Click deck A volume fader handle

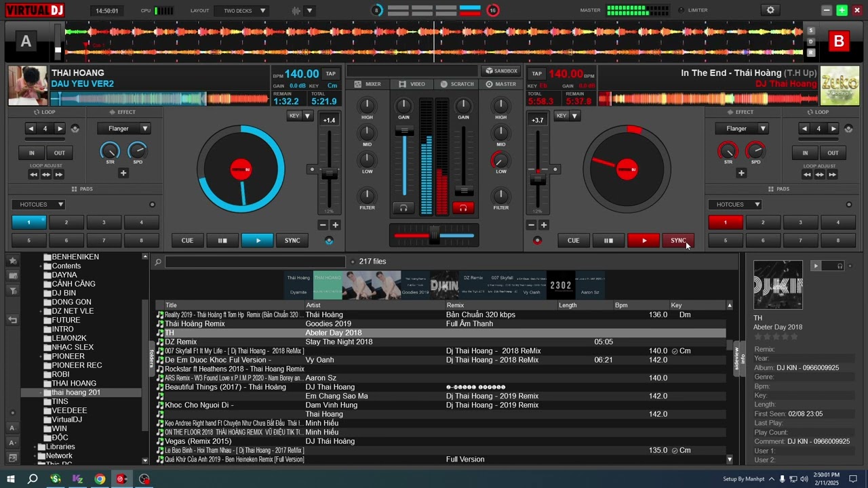coord(404,131)
